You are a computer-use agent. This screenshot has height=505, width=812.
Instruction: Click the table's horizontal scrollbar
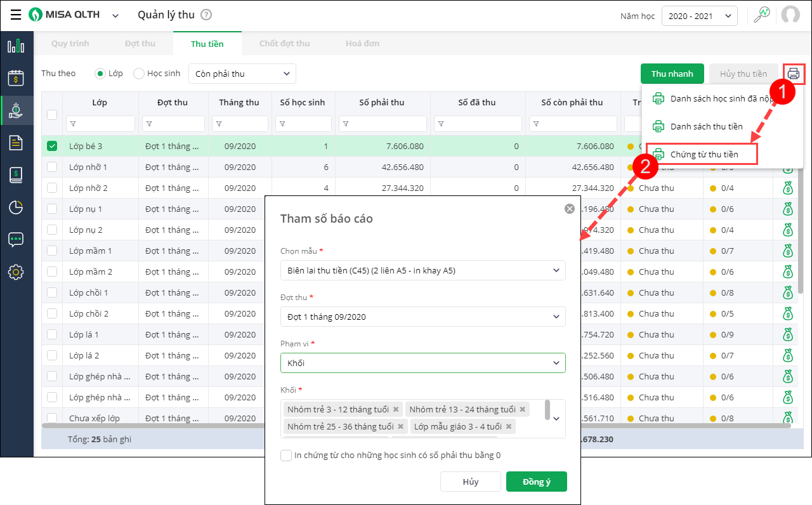(416, 426)
